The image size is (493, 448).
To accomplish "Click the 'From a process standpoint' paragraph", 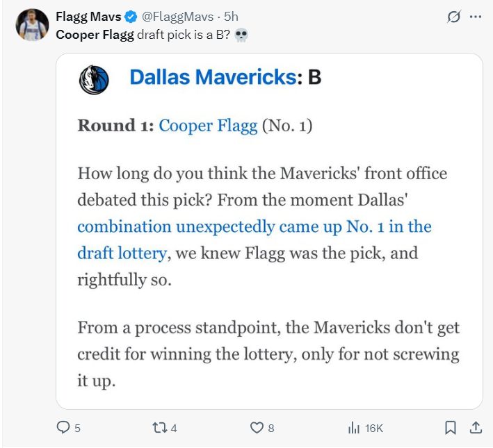I will (268, 354).
